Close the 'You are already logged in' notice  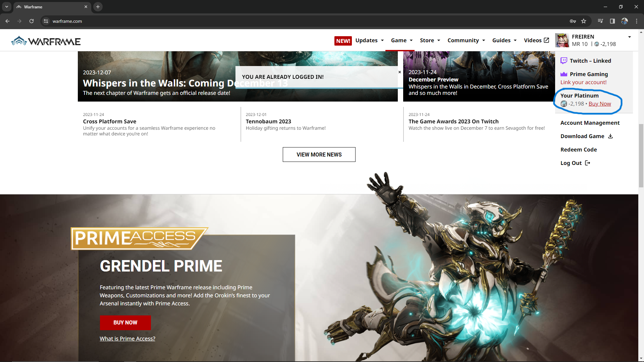click(399, 72)
